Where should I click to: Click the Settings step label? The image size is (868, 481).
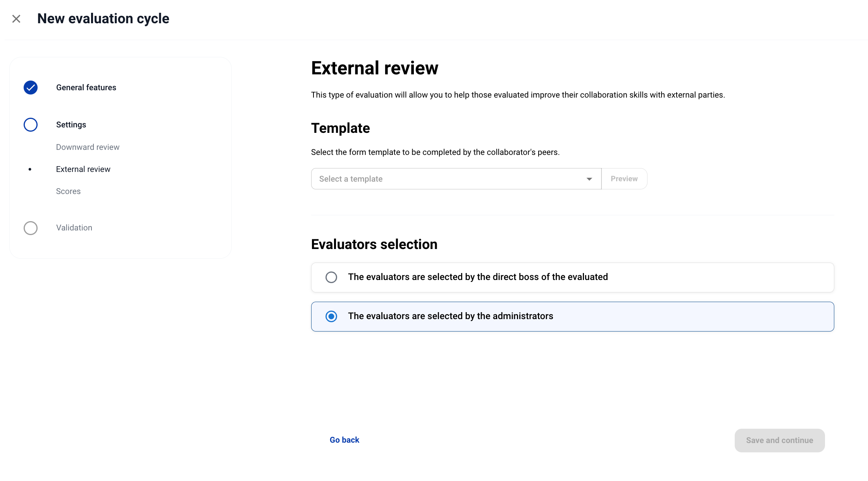point(71,125)
